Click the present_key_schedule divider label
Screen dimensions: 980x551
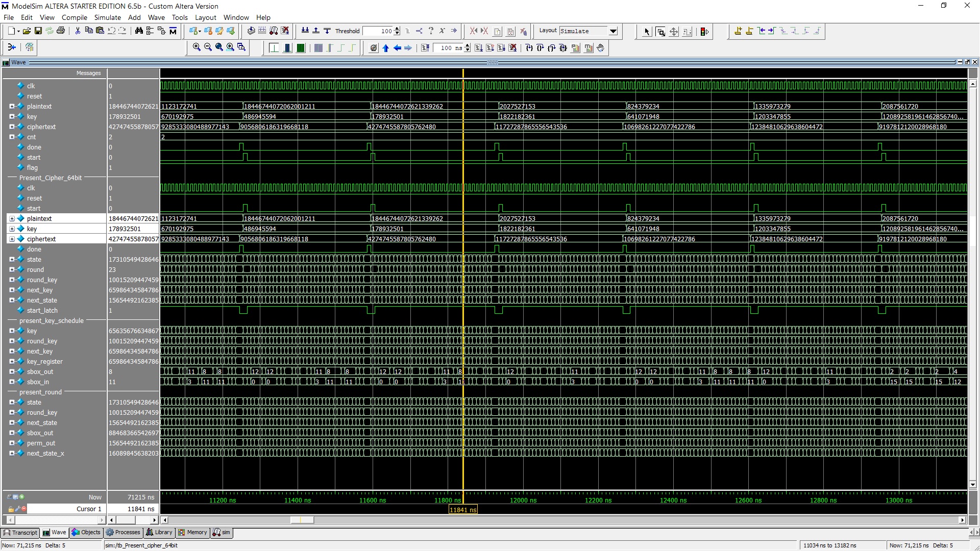tap(52, 320)
